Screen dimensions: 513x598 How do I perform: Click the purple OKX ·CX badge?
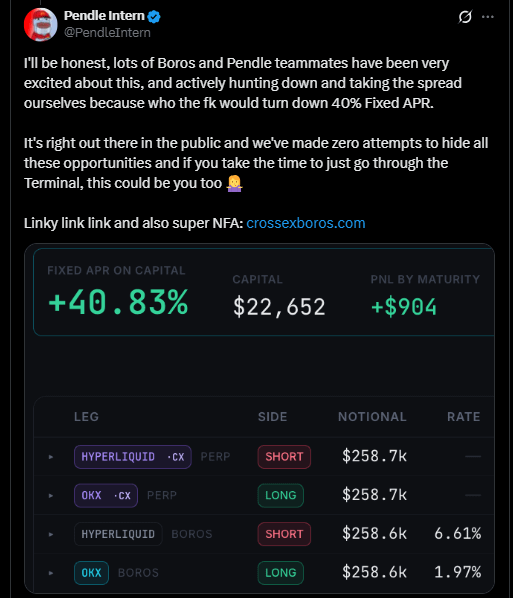coord(106,495)
